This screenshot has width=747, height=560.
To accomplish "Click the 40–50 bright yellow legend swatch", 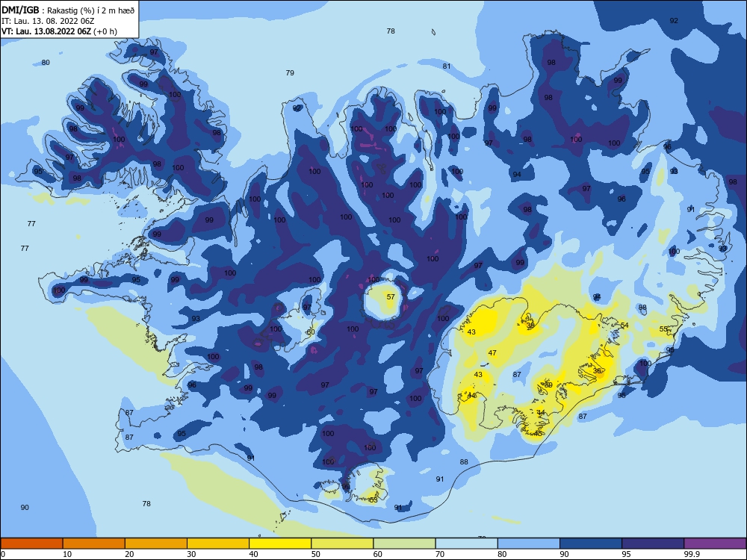I will click(x=280, y=544).
